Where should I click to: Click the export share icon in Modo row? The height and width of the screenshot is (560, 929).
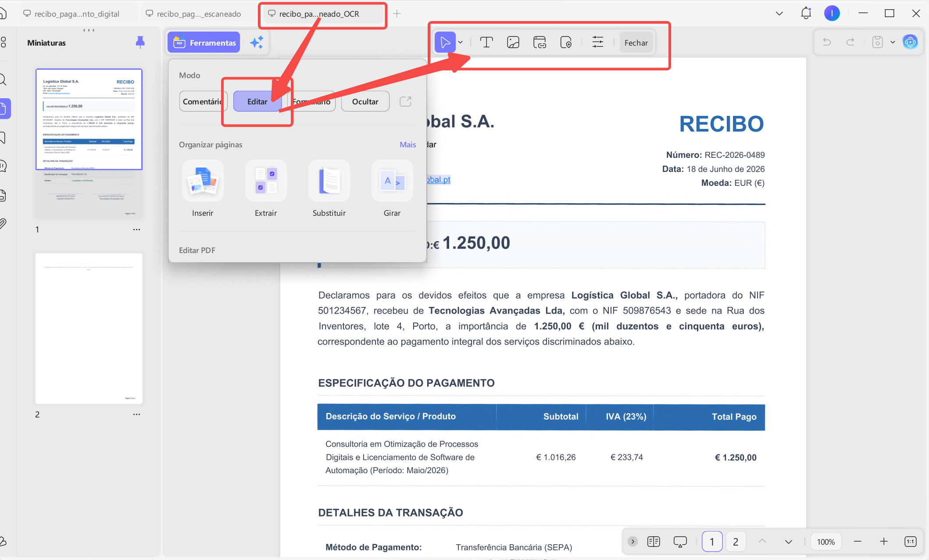405,101
